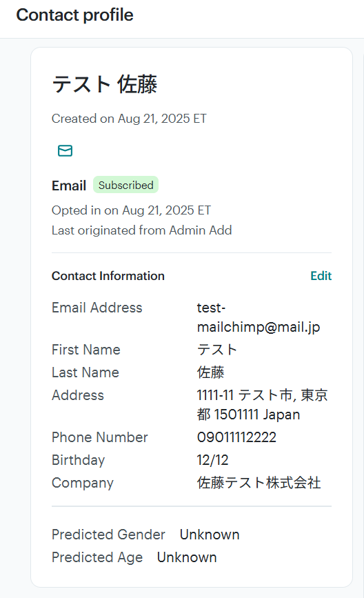Screen dimensions: 364x598
Task: Click the Opted in on Aug 21 text
Action: pyautogui.click(x=131, y=210)
